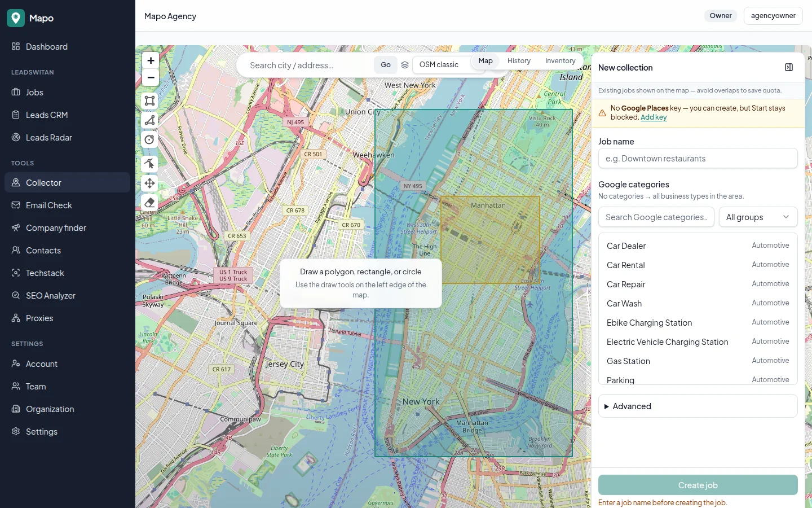Open the OSM classic basemap dropdown
The height and width of the screenshot is (508, 812).
click(x=443, y=65)
